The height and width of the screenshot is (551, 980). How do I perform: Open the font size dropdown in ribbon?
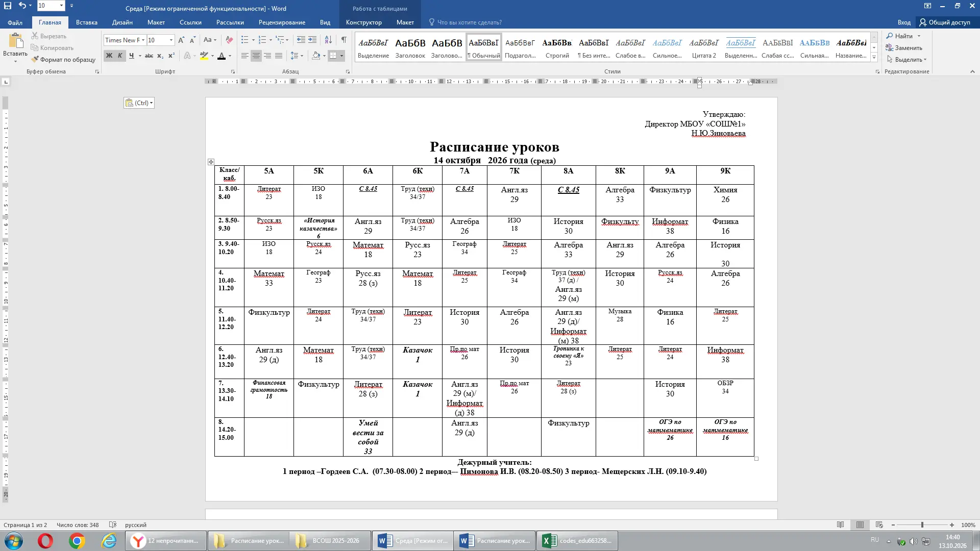(x=171, y=40)
